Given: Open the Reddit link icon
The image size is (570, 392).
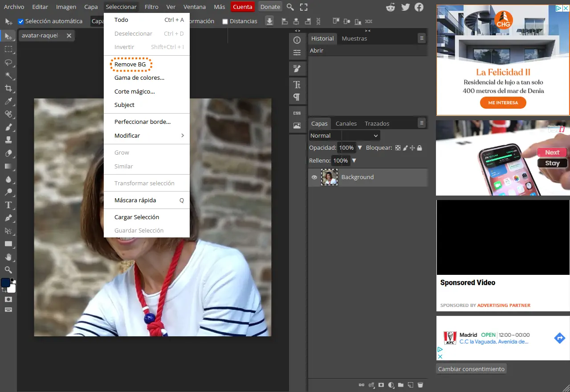Looking at the screenshot, I should 391,7.
